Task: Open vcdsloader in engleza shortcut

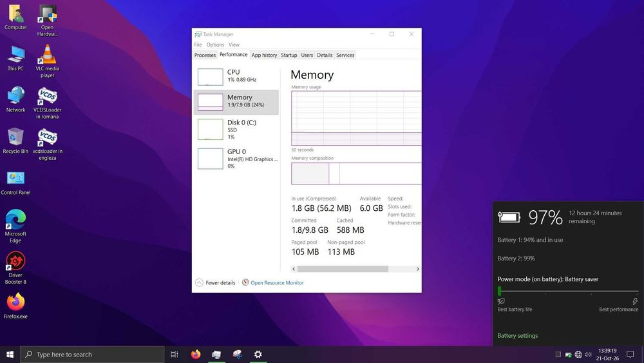Action: point(47,144)
